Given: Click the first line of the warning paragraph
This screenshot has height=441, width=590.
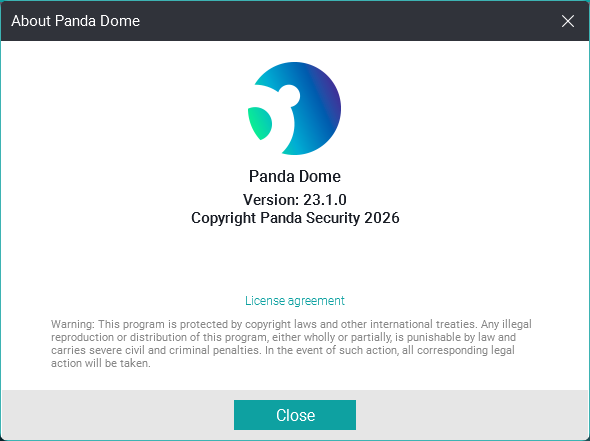Looking at the screenshot, I should point(291,324).
